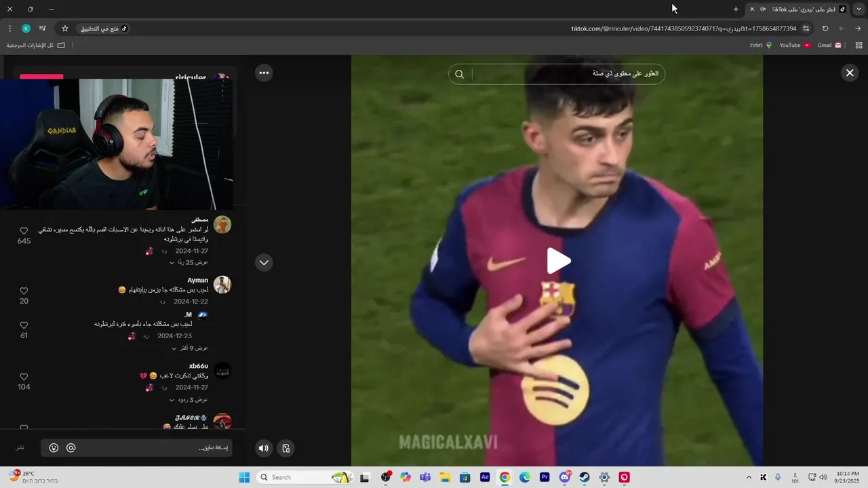Open Copilot from the taskbar
Screen dimensions: 868x488
pyautogui.click(x=406, y=477)
